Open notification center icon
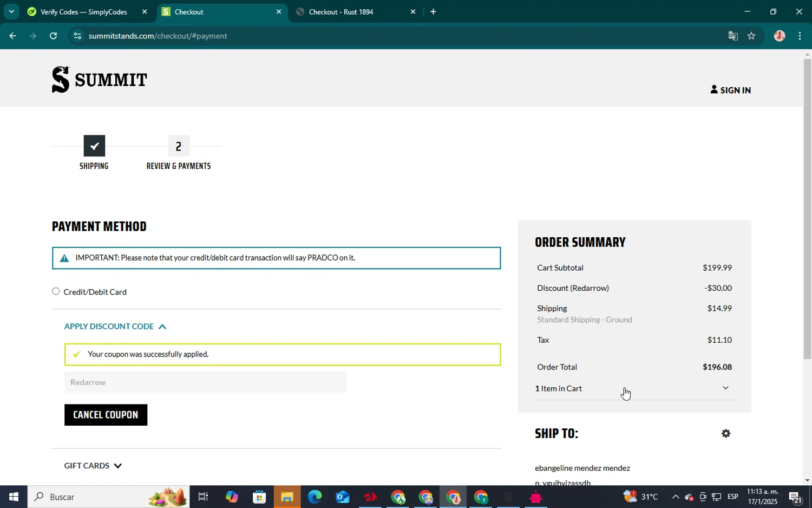 coord(796,497)
